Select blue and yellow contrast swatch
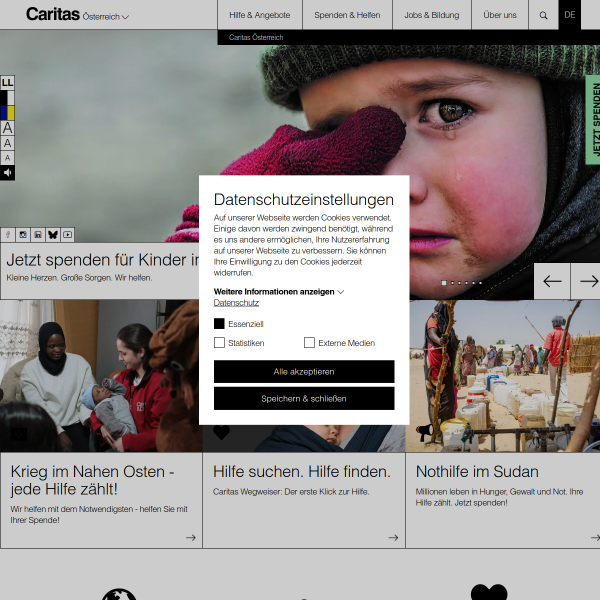600x600 pixels. [7, 112]
